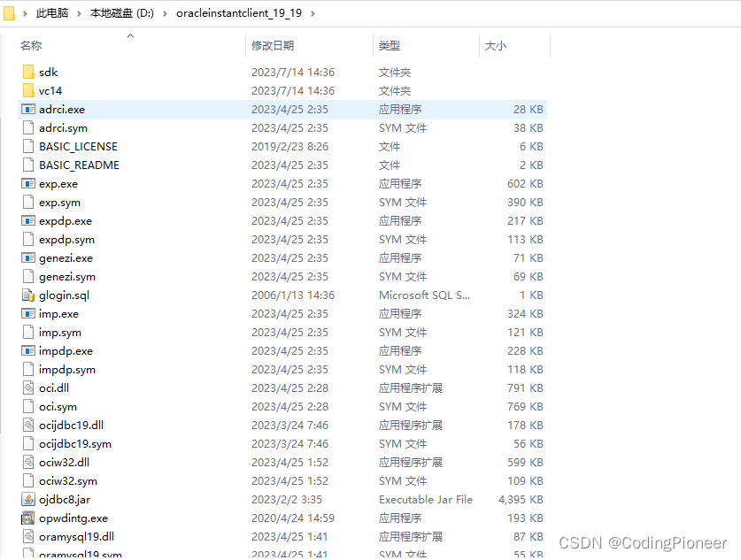
Task: Click the oramysql19.dll file icon
Action: coord(29,536)
